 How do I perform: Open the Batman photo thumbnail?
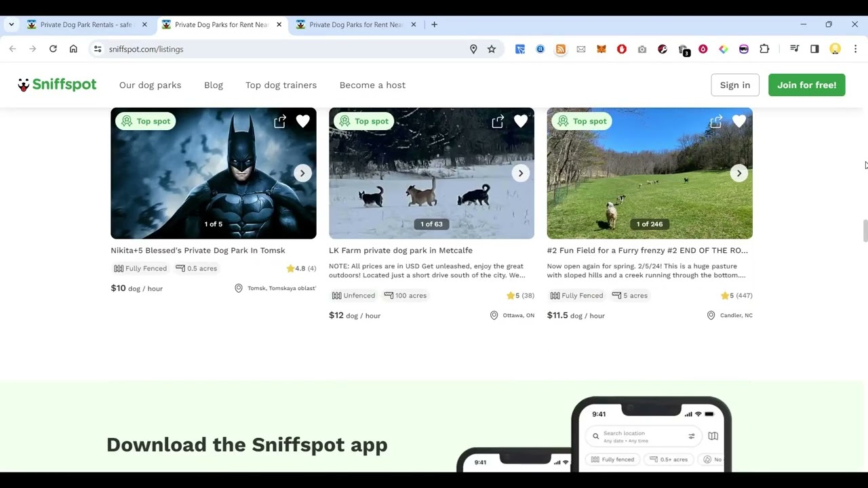pyautogui.click(x=214, y=173)
